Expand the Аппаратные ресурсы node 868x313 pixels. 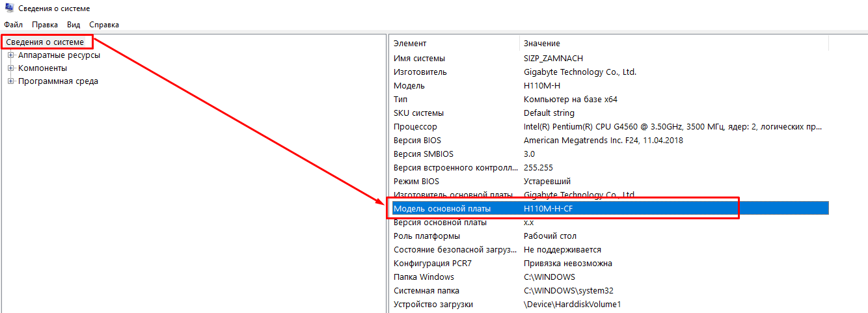click(10, 55)
